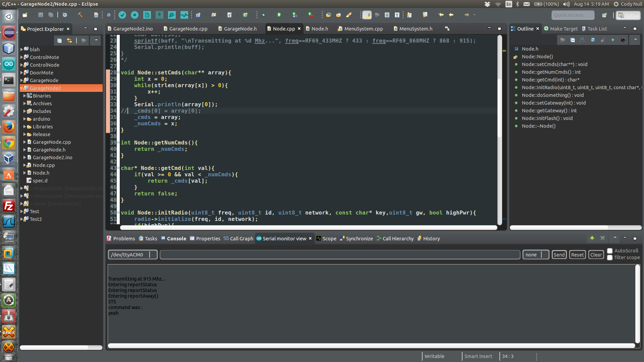The height and width of the screenshot is (362, 644).
Task: Click the Send button
Action: 559,255
